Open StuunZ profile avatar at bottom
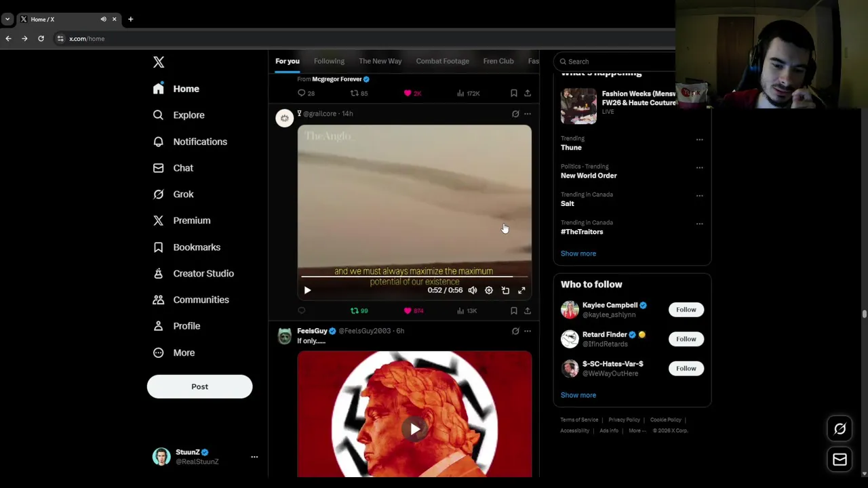 (161, 457)
